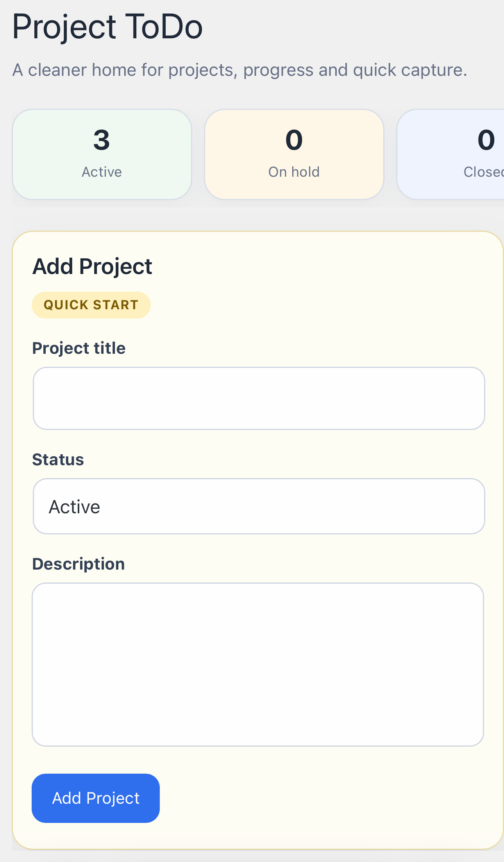Click the Project ToDo page title
This screenshot has height=862, width=504.
coord(107,27)
